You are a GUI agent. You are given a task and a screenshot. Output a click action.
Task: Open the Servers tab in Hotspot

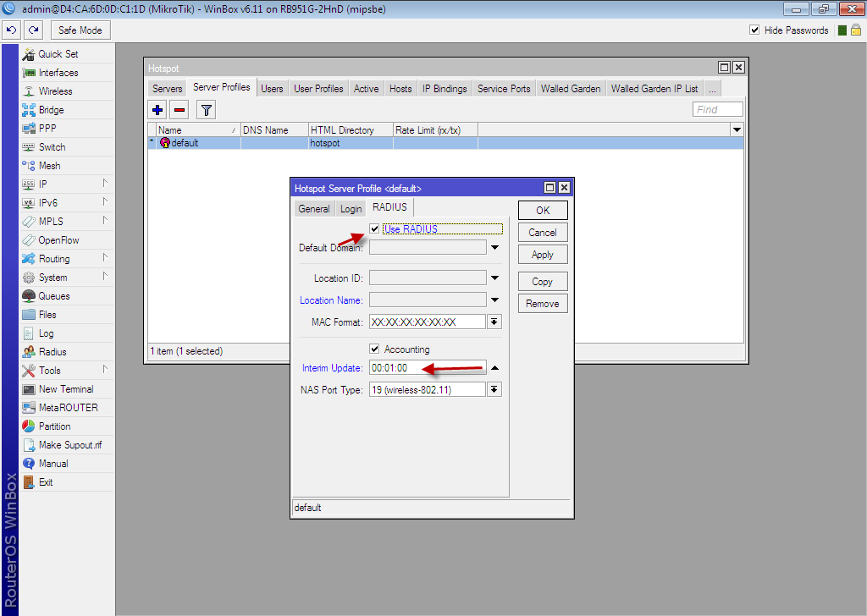click(167, 88)
